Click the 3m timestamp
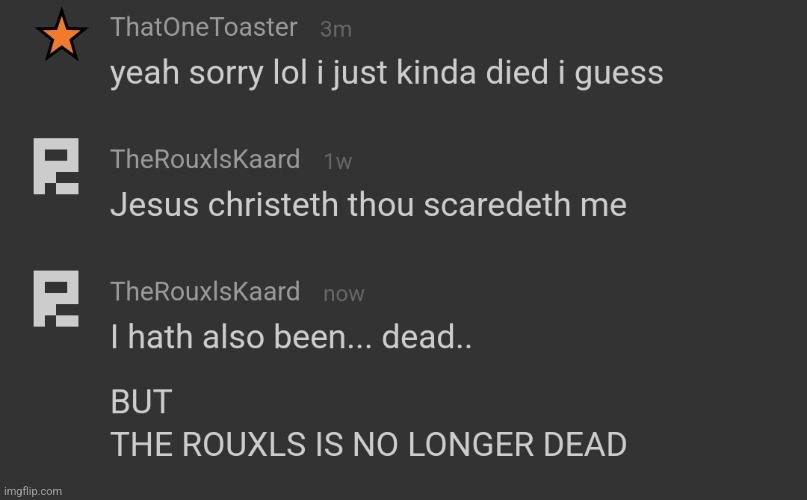This screenshot has height=500, width=807. pos(336,29)
